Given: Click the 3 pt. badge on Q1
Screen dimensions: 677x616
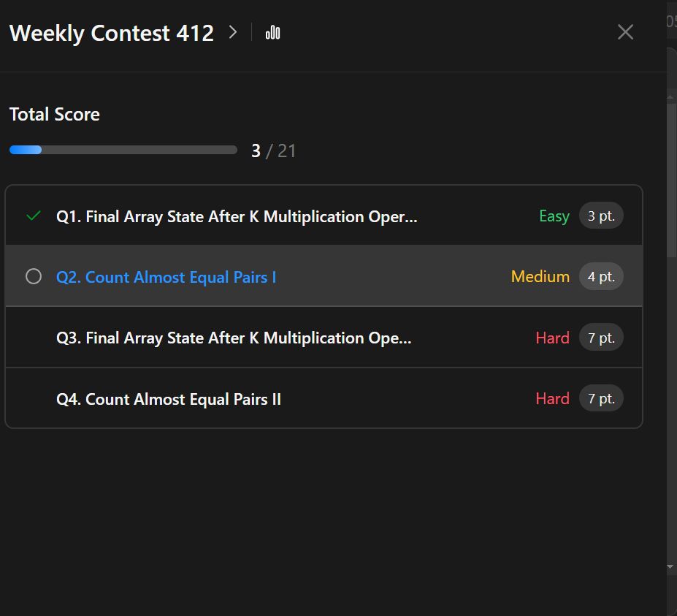Looking at the screenshot, I should 601,216.
